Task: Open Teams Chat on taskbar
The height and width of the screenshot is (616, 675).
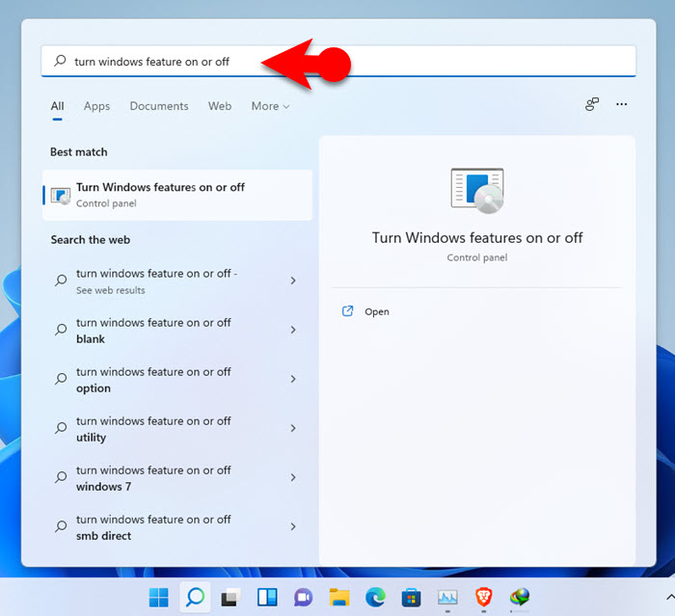Action: point(303,598)
